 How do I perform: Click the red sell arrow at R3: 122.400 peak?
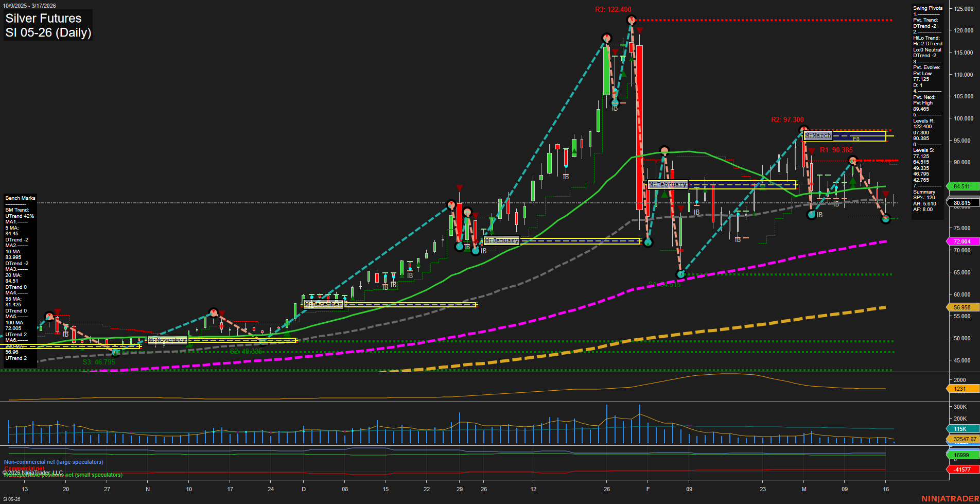click(639, 30)
